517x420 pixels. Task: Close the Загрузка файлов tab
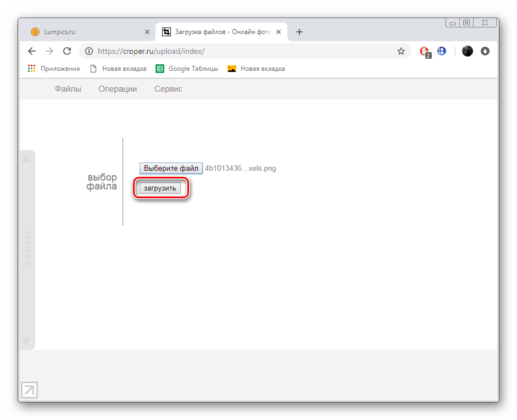click(279, 32)
